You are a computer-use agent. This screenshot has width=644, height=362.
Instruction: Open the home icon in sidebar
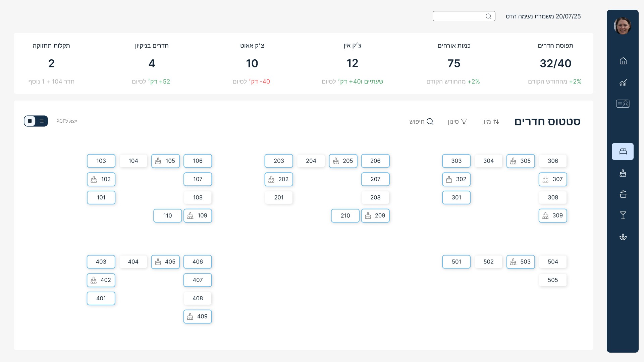pos(623,61)
